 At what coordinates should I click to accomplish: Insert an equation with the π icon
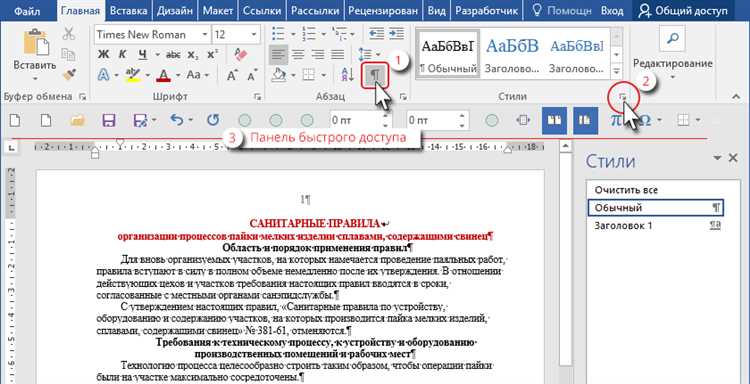coord(616,120)
